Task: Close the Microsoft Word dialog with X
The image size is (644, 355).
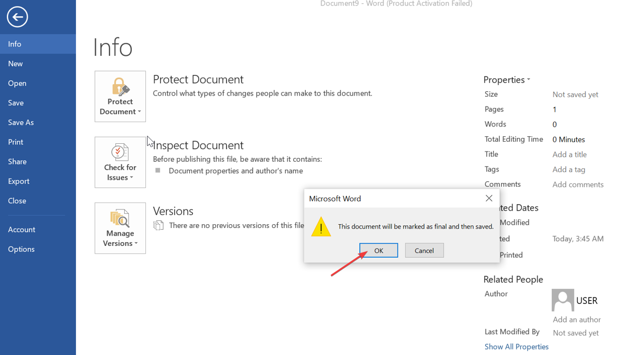Action: click(488, 199)
